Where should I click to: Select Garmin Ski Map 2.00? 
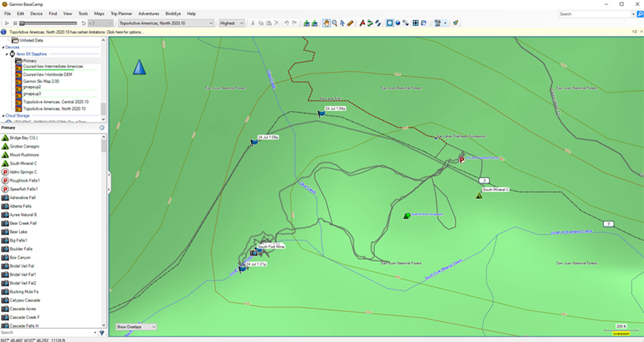(x=41, y=81)
